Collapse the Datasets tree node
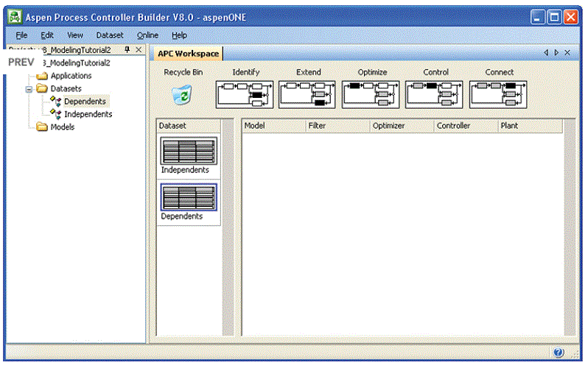Screen dimensions: 588x368 [29, 89]
